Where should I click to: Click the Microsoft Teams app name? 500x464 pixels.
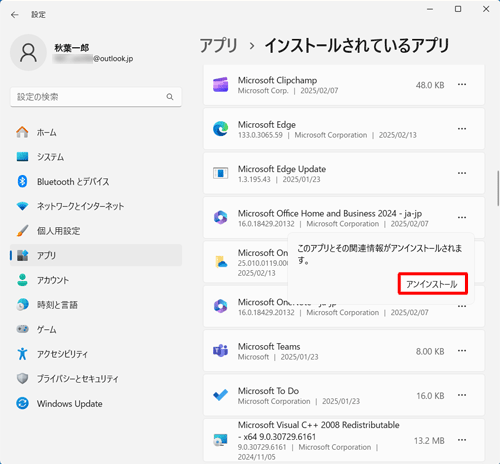pos(269,347)
